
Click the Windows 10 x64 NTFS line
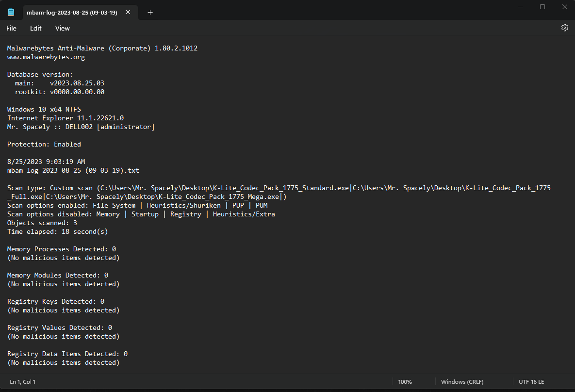44,109
